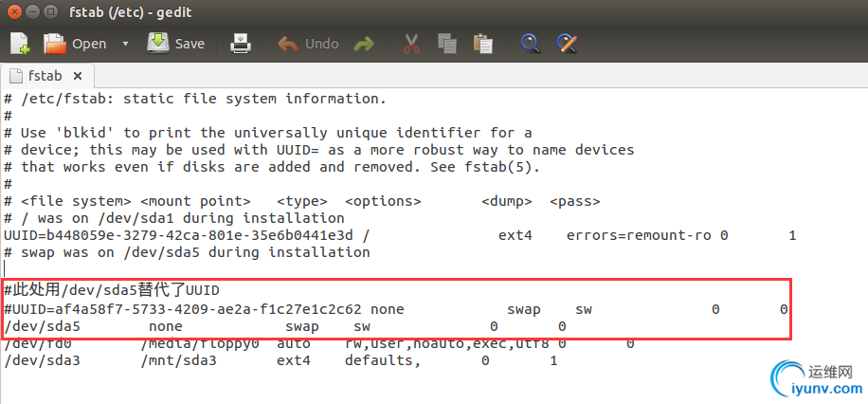Open Find with the magnifier icon
Screen dimensions: 868x404
(531, 44)
